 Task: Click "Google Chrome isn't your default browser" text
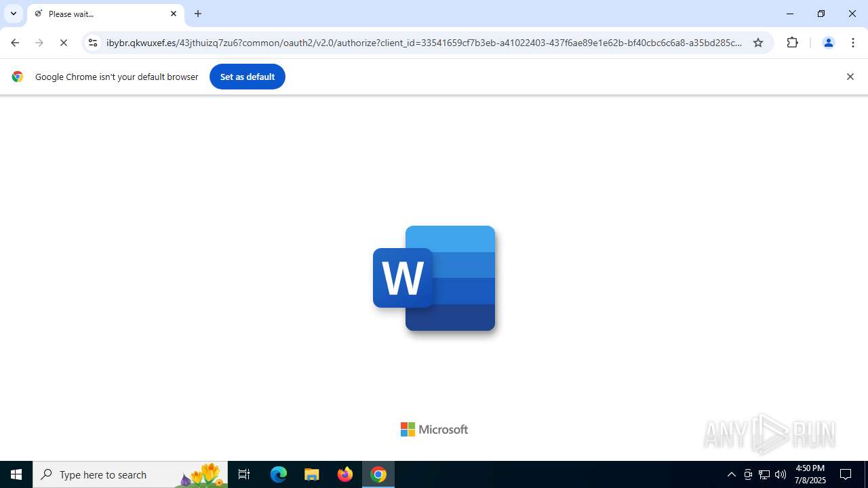click(117, 77)
